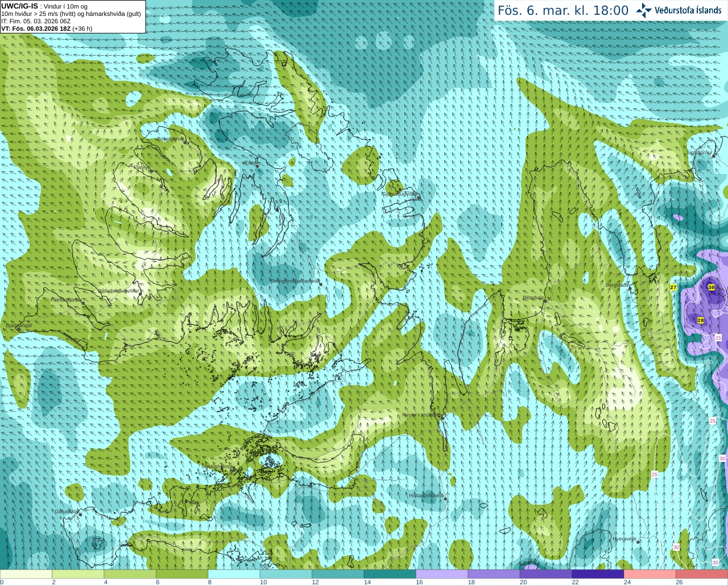
Task: Click the 6–8 m/s green legend swatch
Action: (182, 574)
